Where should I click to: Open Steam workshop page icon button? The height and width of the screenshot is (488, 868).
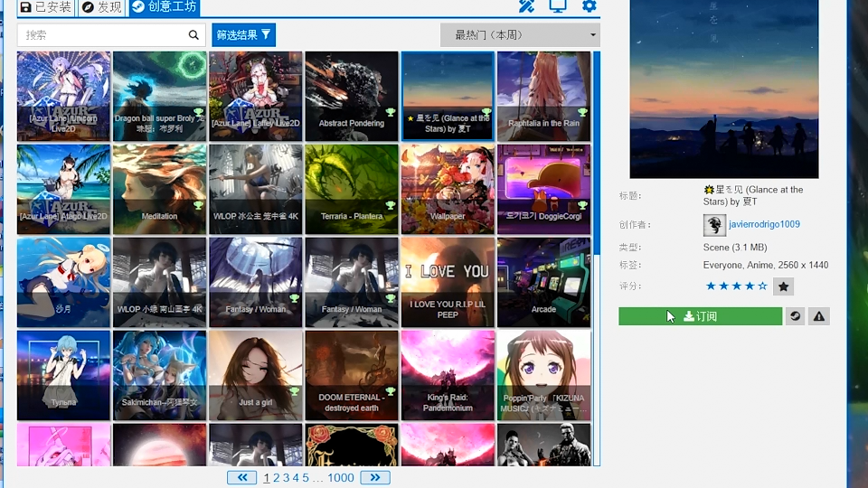tap(795, 316)
